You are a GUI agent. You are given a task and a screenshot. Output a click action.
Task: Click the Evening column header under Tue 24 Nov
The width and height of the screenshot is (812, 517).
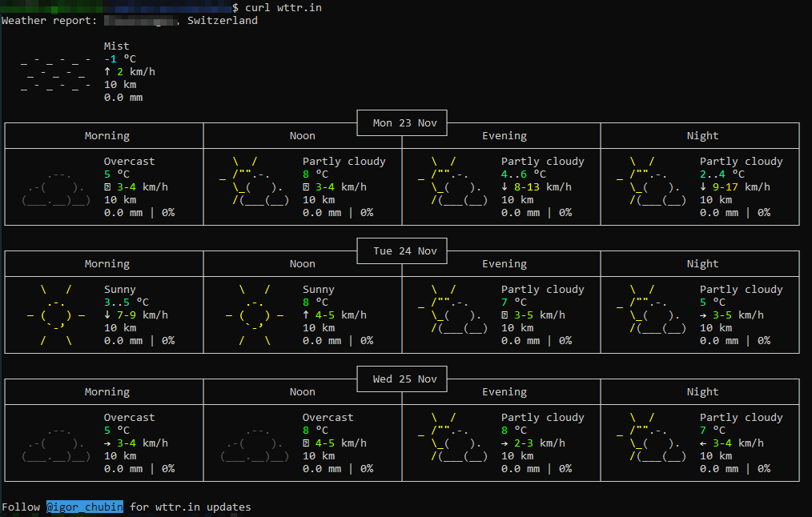pos(504,263)
